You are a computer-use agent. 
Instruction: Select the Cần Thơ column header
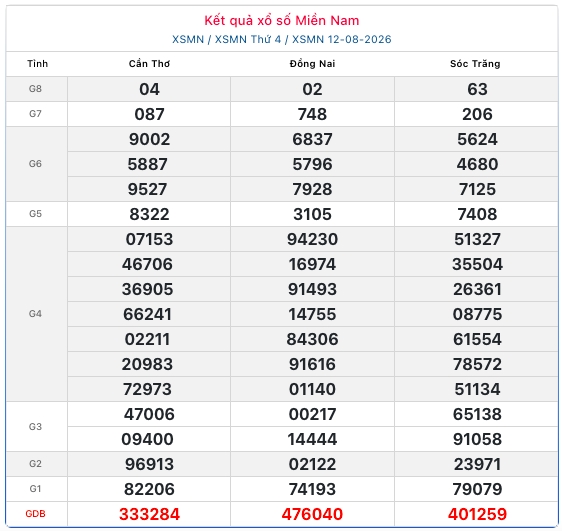click(149, 63)
